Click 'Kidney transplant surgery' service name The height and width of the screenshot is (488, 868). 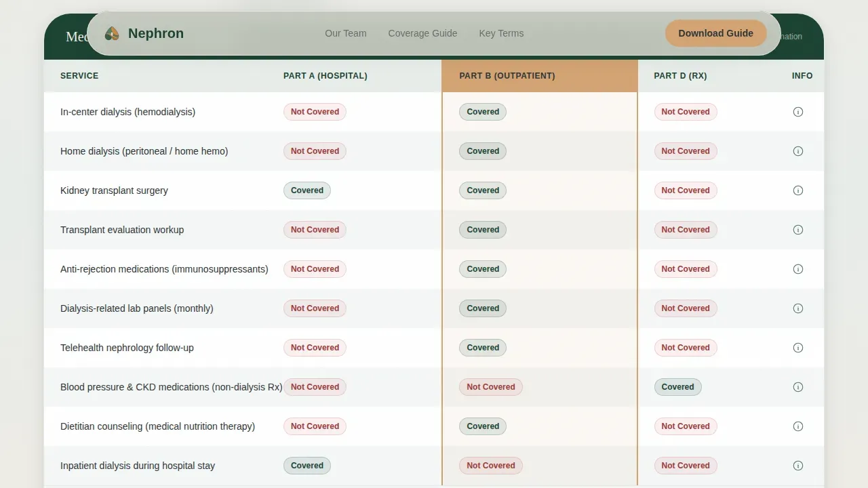coord(114,190)
